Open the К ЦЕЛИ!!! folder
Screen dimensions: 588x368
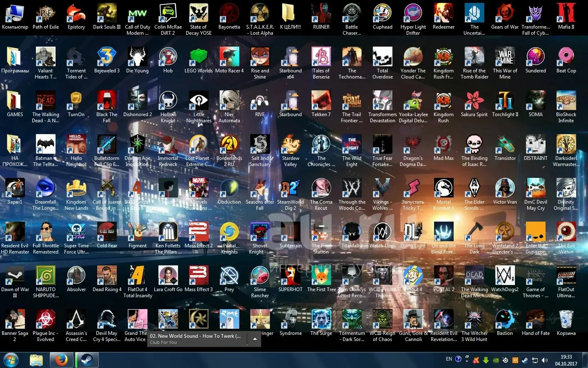[x=291, y=17]
